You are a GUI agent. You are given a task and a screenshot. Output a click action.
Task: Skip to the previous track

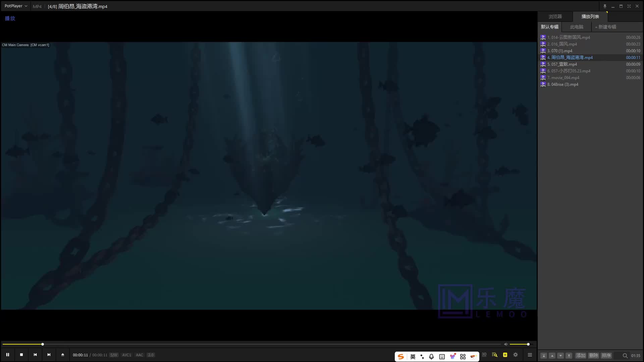(x=35, y=355)
